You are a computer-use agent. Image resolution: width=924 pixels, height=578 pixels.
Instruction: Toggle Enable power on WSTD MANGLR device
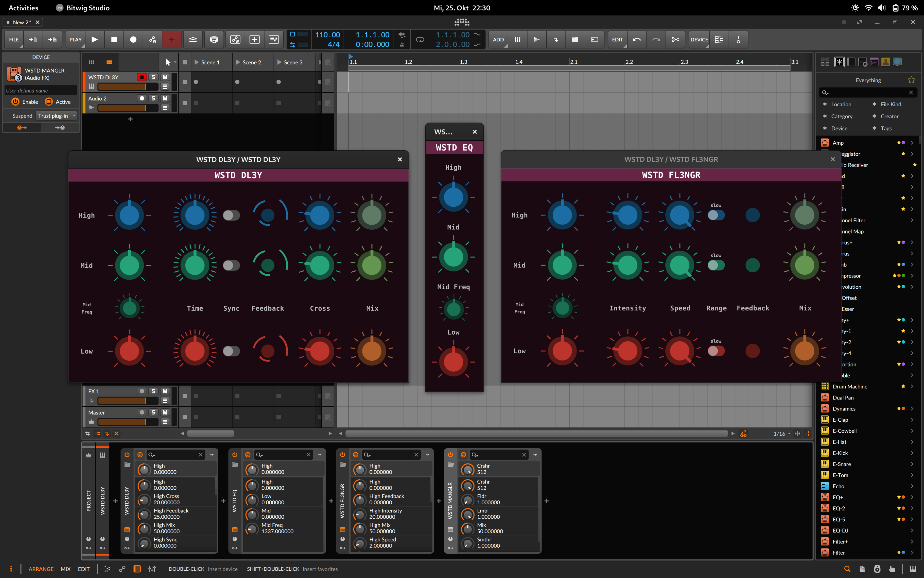point(15,102)
